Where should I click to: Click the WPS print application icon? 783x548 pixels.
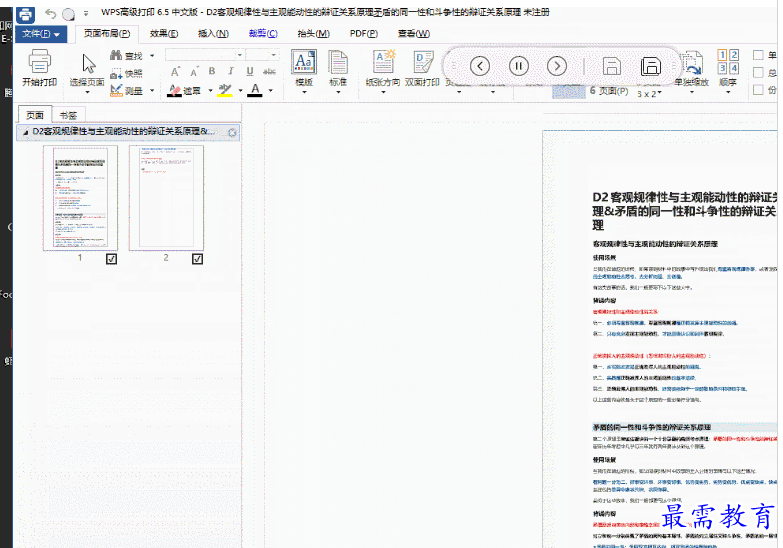25,13
